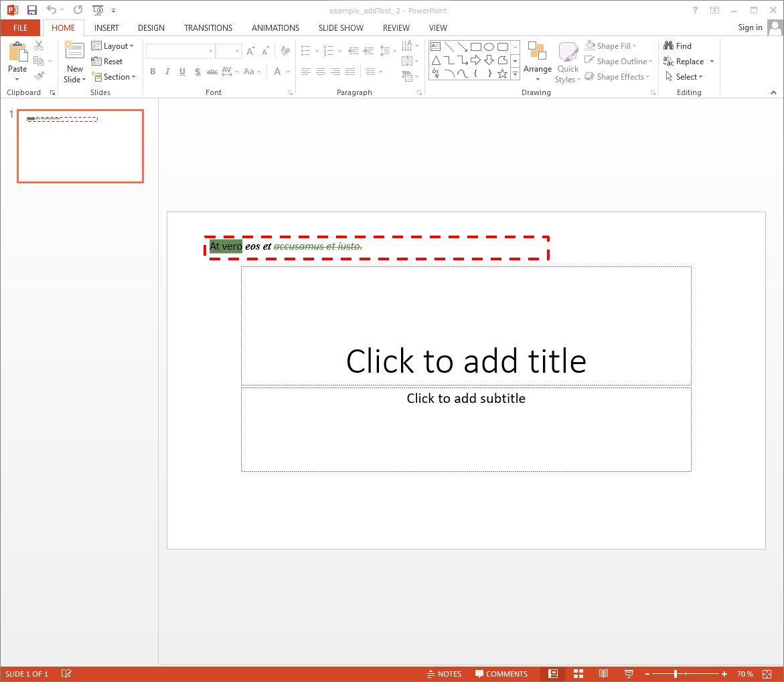This screenshot has height=682, width=784.
Task: Click the Bullets list icon
Action: (x=306, y=50)
